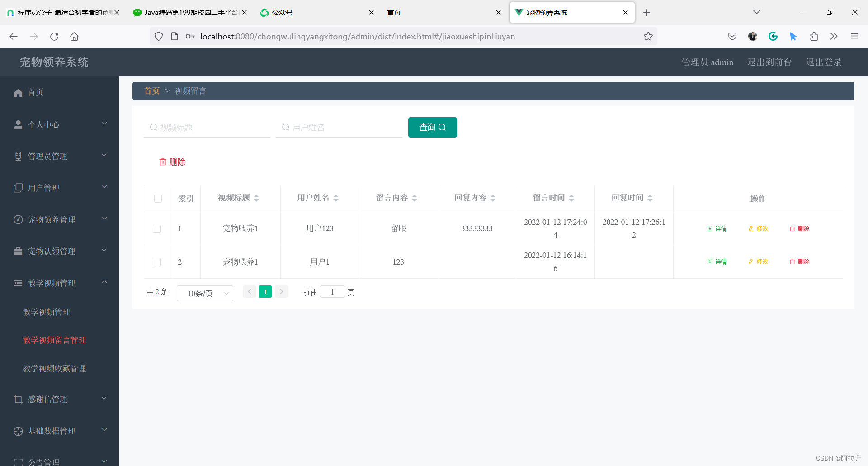Expand the 宠物认领管理 menu chevron

click(104, 250)
